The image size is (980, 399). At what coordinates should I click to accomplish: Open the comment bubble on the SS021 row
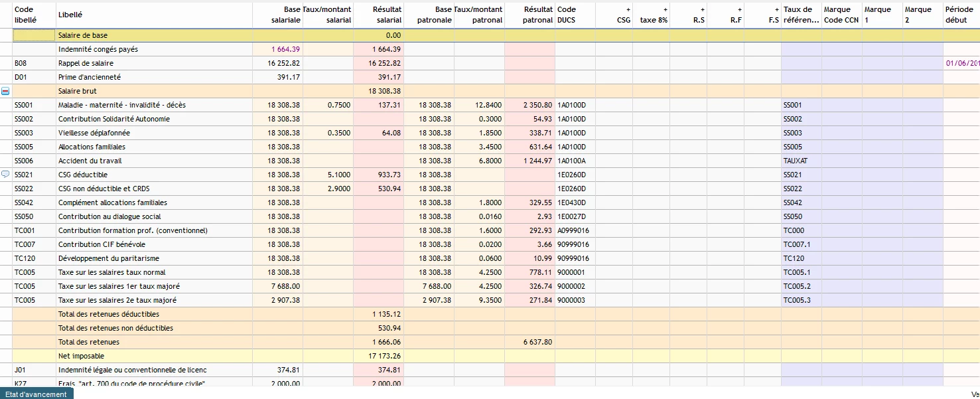5,175
